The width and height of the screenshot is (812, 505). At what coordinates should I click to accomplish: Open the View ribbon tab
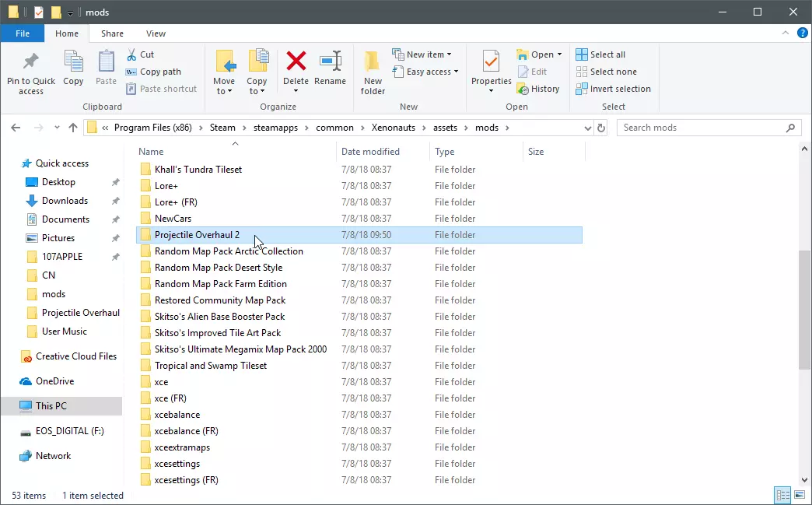click(156, 33)
